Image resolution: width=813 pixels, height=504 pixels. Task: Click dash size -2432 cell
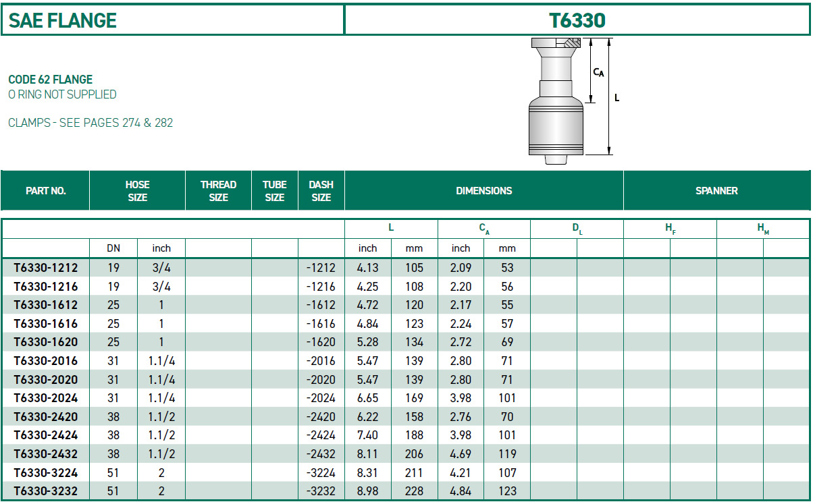[321, 454]
